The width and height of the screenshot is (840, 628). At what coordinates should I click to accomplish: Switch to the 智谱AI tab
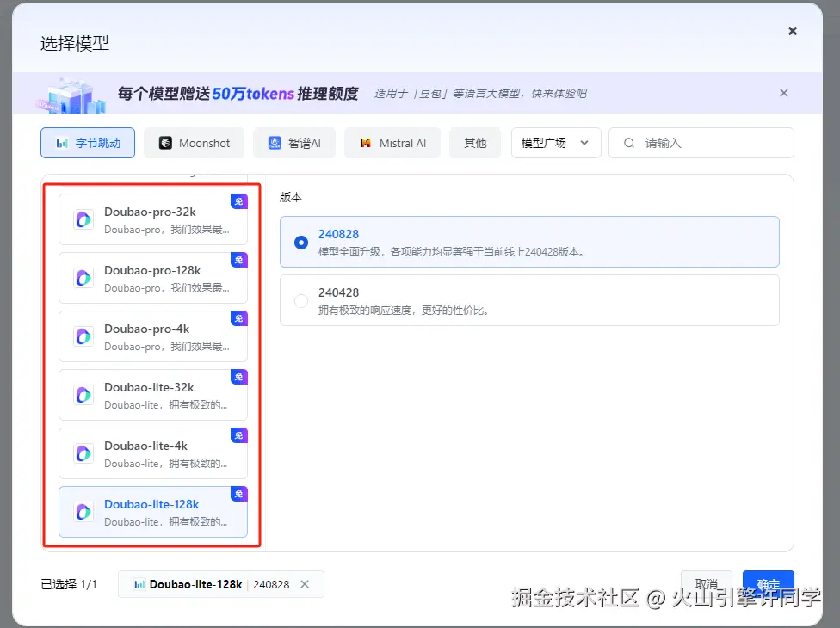pos(294,143)
